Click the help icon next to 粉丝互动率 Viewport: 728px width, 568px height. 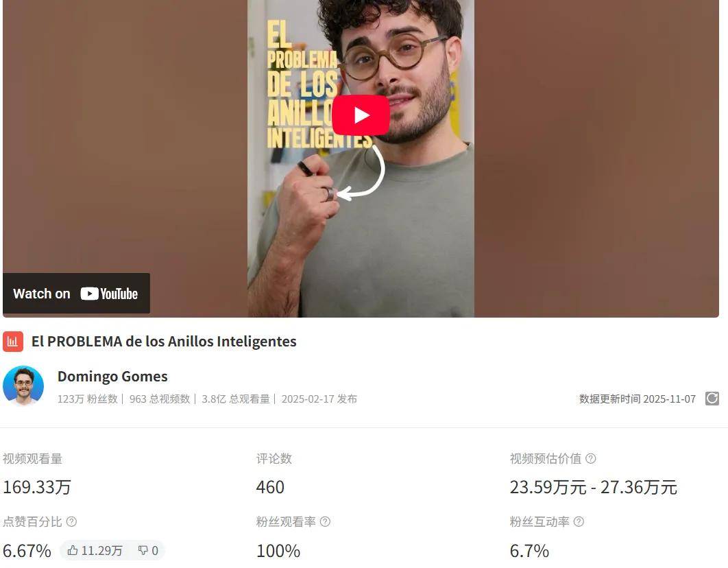579,521
